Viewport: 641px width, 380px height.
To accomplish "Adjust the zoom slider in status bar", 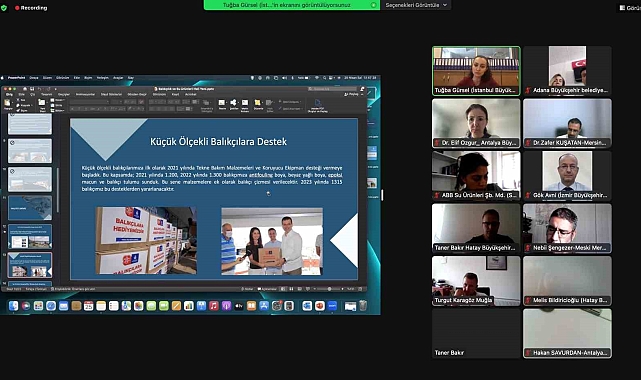I will (329, 289).
